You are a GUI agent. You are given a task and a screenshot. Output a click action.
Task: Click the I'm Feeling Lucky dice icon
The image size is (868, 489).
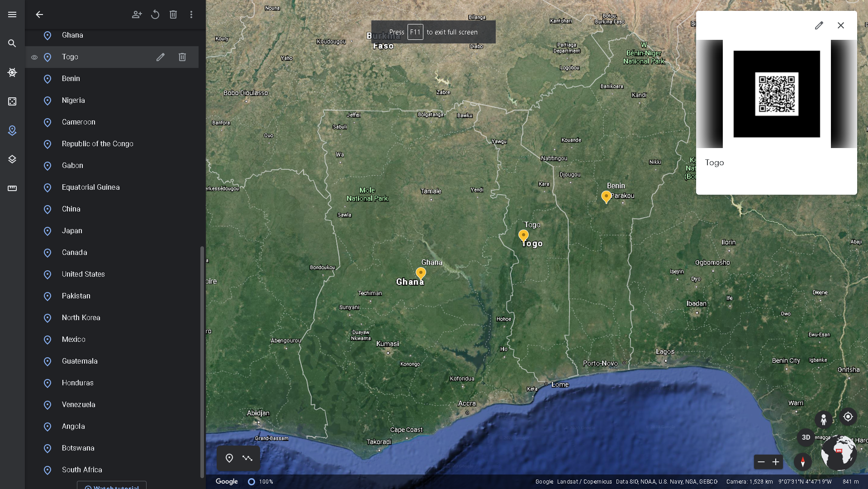pos(12,101)
